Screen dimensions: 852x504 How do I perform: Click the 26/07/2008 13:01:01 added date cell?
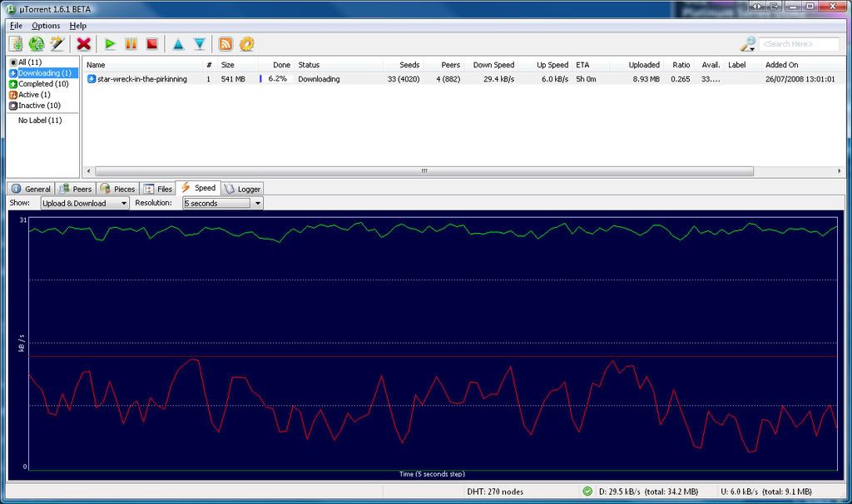tap(800, 79)
